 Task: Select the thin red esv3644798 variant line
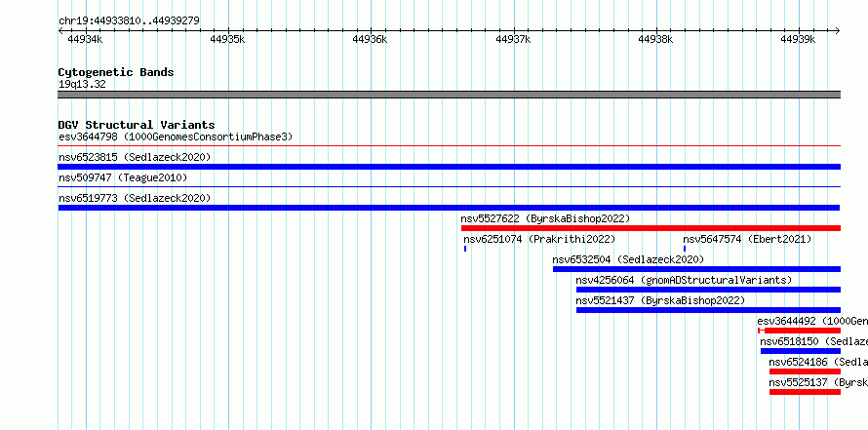coord(450,146)
